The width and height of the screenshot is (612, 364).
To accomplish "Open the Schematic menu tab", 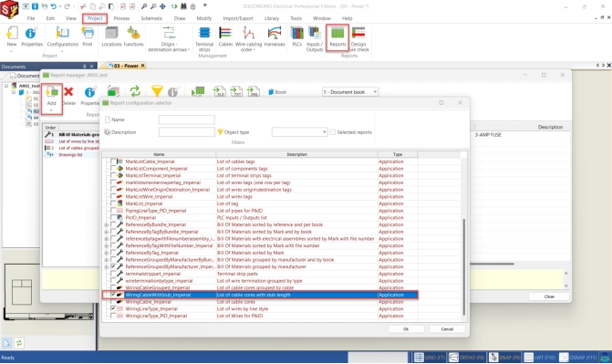I will (151, 18).
